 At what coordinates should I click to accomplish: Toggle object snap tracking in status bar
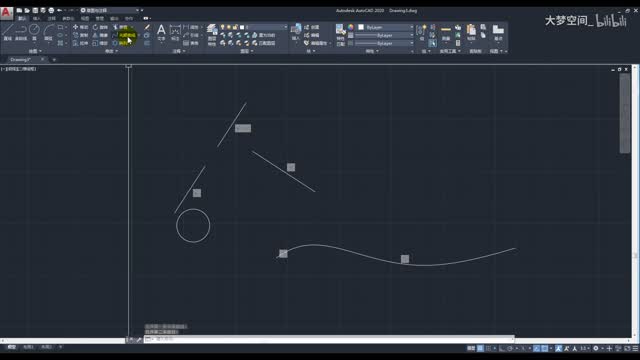click(x=537, y=348)
